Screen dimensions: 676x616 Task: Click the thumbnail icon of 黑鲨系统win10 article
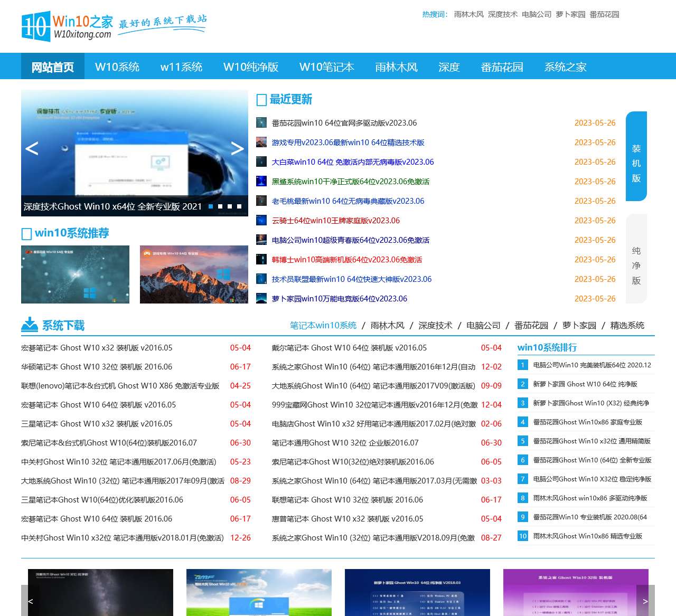tap(261, 181)
